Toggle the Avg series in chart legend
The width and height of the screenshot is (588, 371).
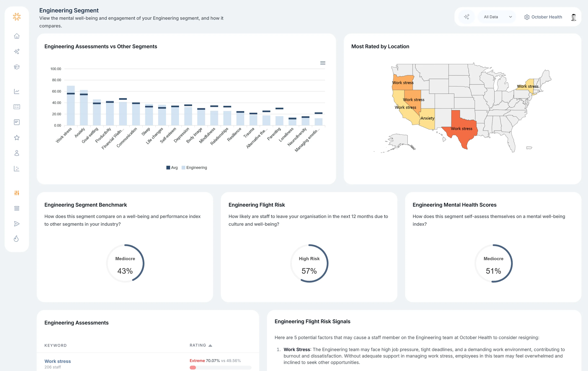172,168
